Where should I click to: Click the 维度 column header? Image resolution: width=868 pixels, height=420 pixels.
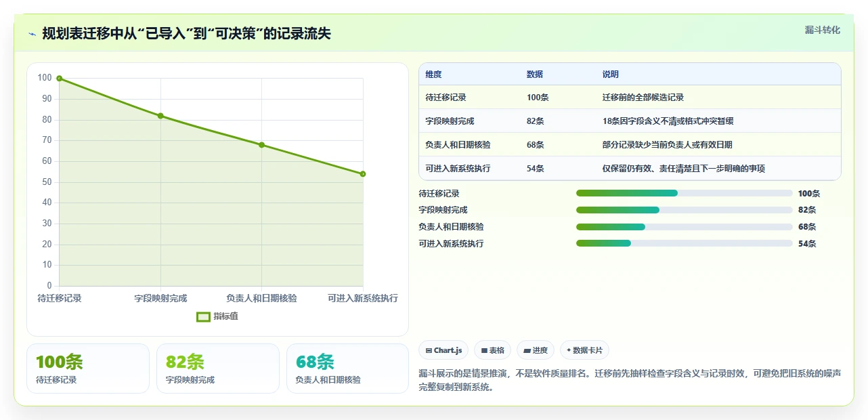[x=433, y=75]
